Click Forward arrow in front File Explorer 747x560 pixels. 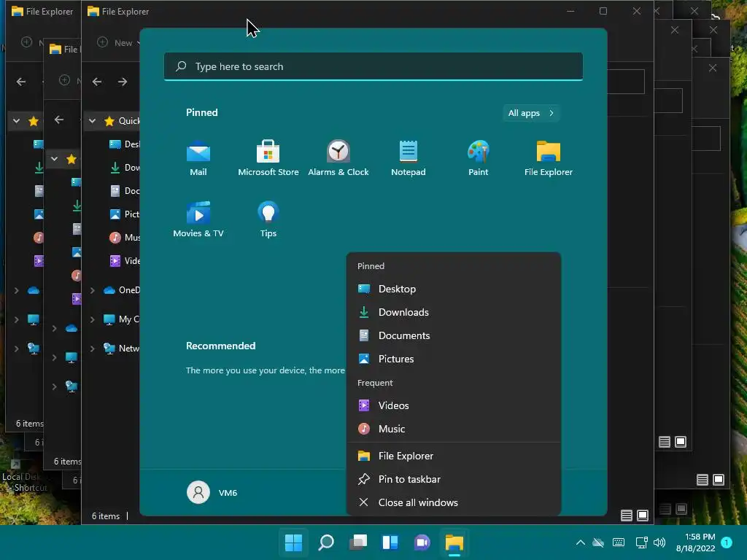click(x=123, y=82)
